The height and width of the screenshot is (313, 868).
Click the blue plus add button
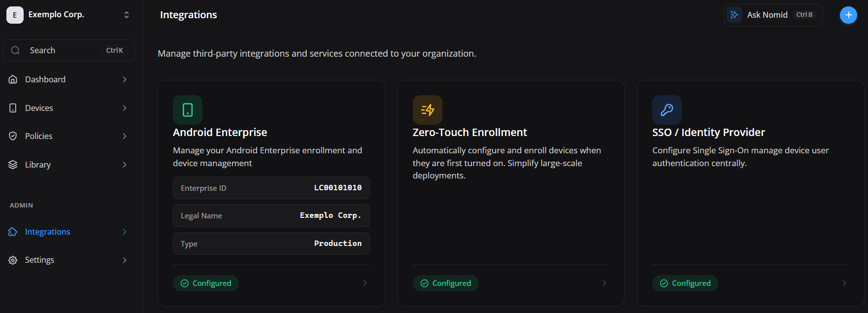(x=848, y=15)
